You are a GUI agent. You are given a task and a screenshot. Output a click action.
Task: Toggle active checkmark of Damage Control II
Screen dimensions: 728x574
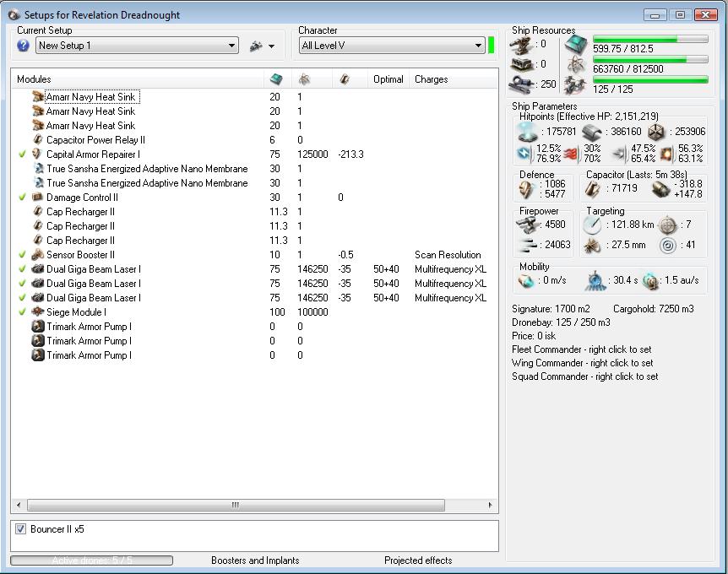click(x=22, y=198)
